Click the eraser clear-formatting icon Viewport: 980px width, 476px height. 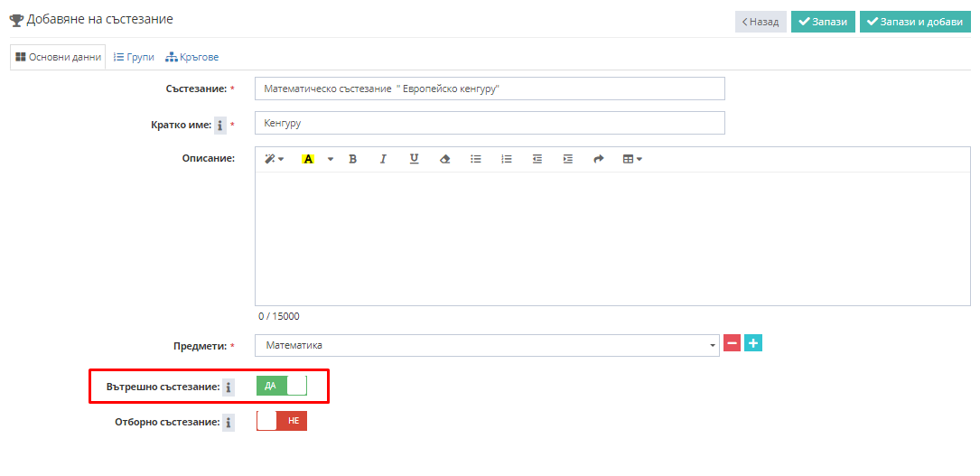click(444, 159)
